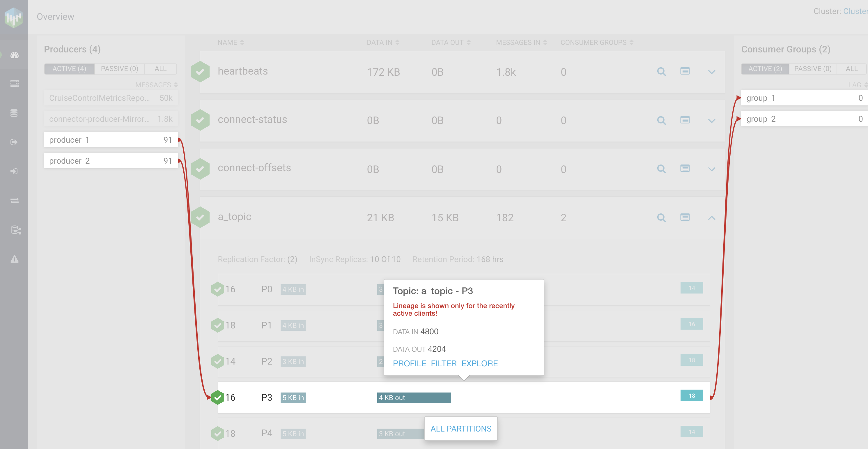Viewport: 868px width, 449px height.
Task: Collapse the a_topic details
Action: tap(711, 218)
